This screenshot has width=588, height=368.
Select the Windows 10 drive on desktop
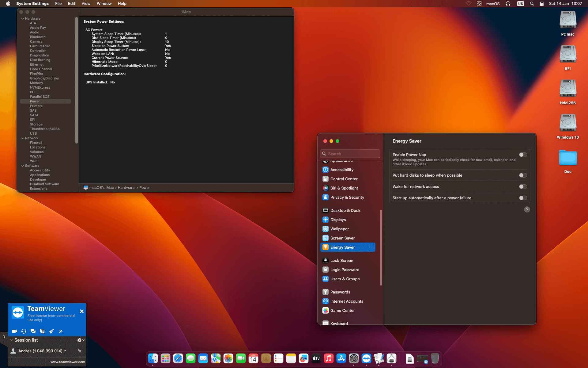click(x=568, y=123)
